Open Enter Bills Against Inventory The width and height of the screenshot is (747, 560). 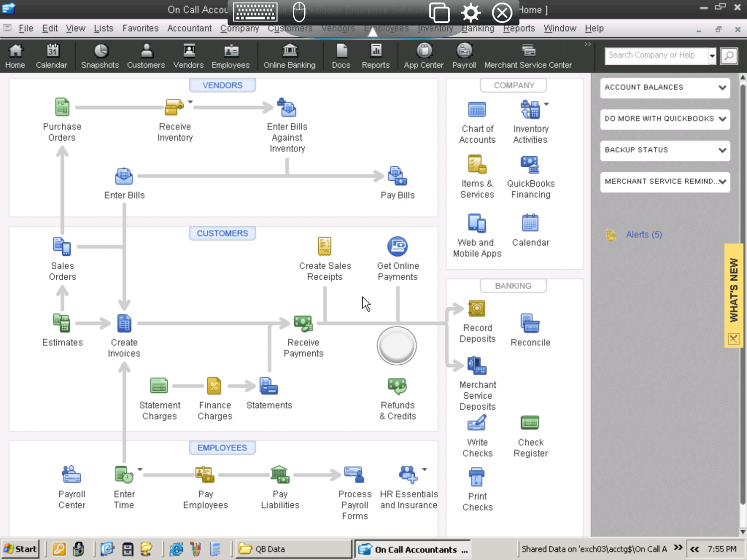tap(287, 107)
